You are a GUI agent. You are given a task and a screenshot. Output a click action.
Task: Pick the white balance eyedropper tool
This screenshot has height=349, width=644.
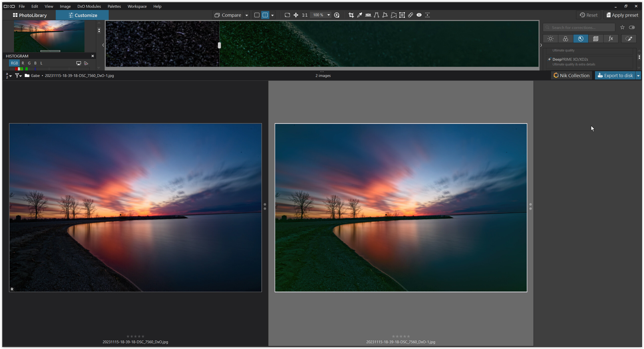tap(360, 15)
